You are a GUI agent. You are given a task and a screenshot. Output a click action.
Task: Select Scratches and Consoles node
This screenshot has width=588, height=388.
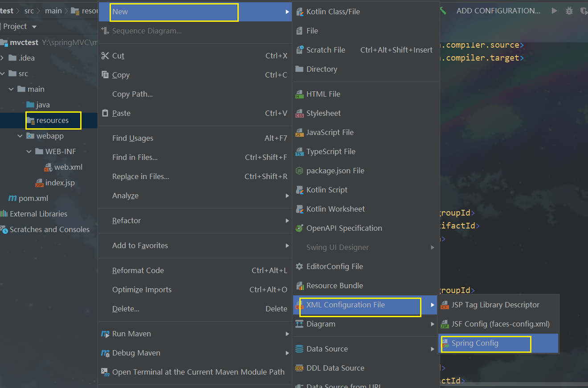click(49, 229)
